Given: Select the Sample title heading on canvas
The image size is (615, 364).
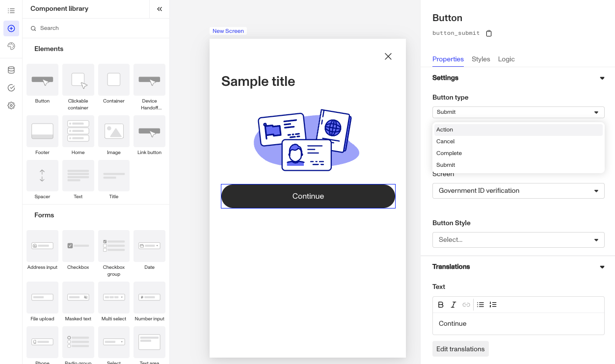Looking at the screenshot, I should [258, 81].
